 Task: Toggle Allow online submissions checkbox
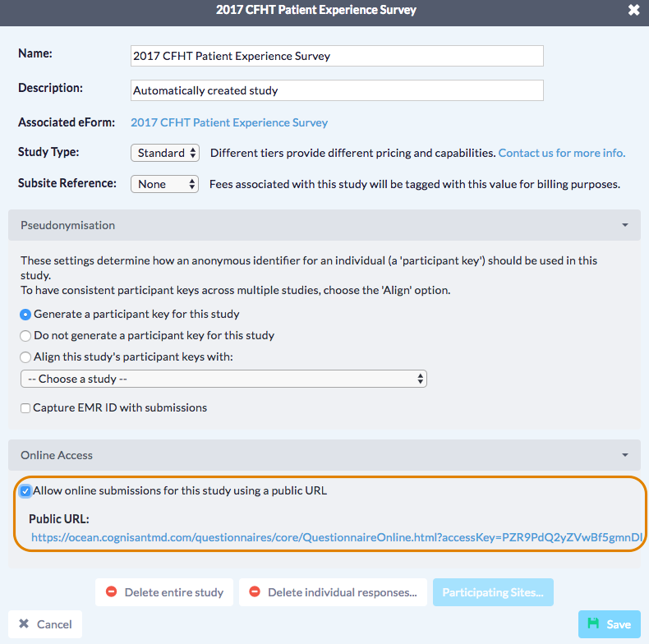26,491
